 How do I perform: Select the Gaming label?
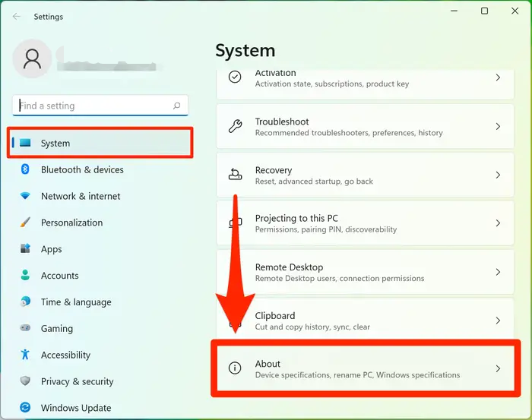(x=57, y=328)
